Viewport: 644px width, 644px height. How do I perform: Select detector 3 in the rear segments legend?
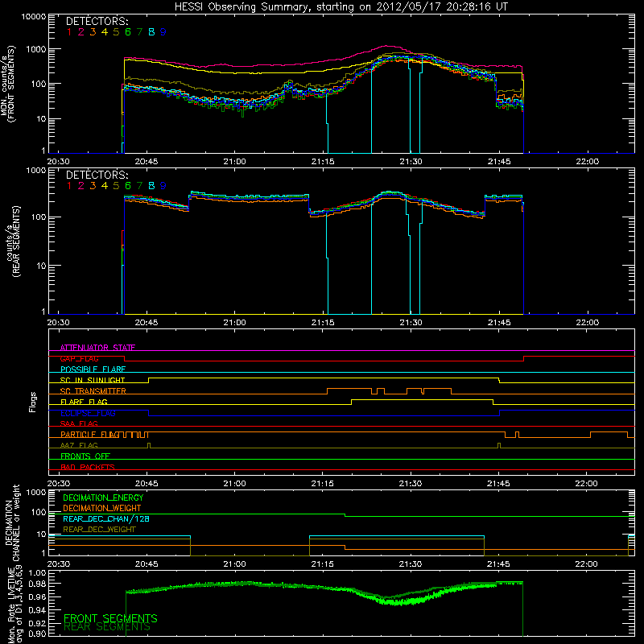coord(93,186)
